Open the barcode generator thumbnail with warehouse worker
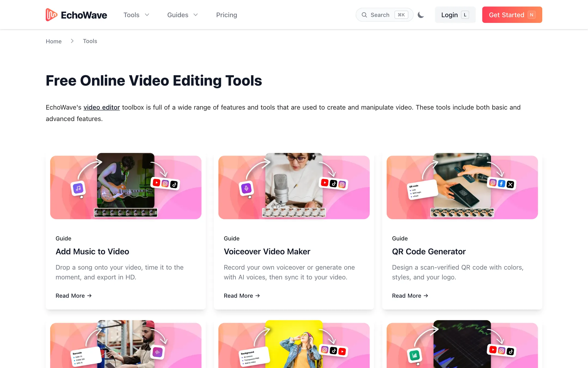The image size is (588, 368). point(126,345)
